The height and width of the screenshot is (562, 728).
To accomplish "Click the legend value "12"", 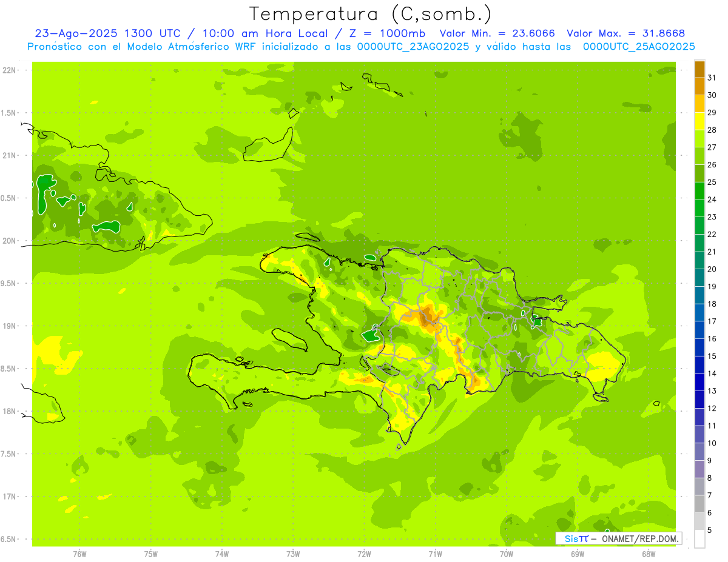I will click(712, 409).
